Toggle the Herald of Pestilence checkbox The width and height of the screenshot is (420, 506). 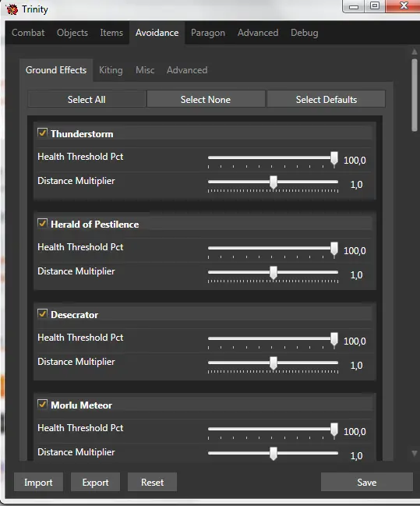point(42,223)
